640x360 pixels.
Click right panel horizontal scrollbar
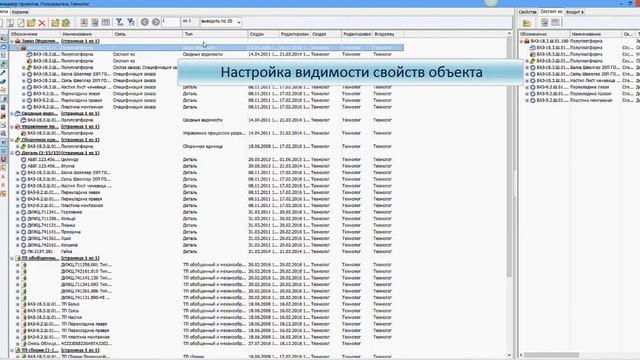(x=551, y=355)
